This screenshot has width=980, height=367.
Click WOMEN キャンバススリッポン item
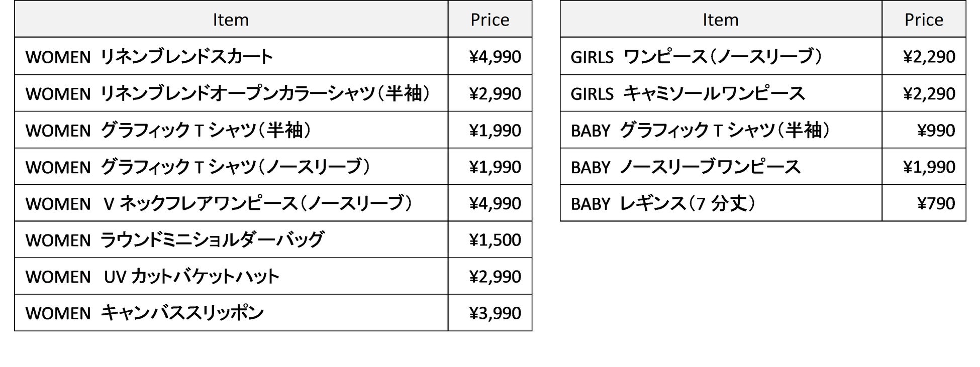[x=145, y=313]
